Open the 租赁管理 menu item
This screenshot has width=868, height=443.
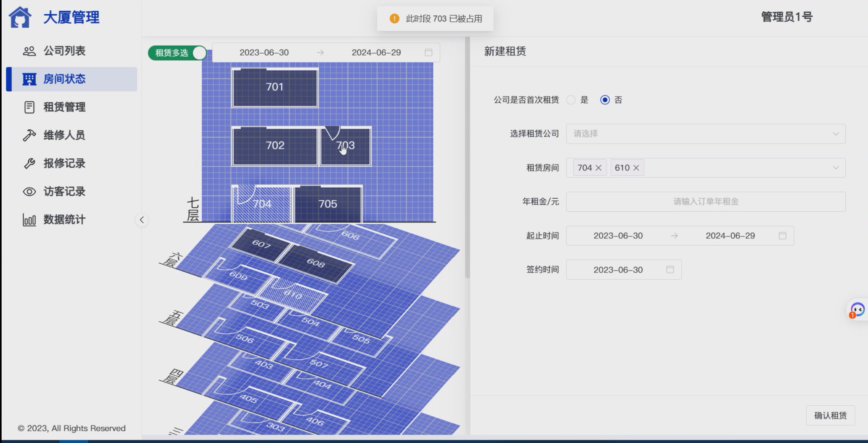64,107
